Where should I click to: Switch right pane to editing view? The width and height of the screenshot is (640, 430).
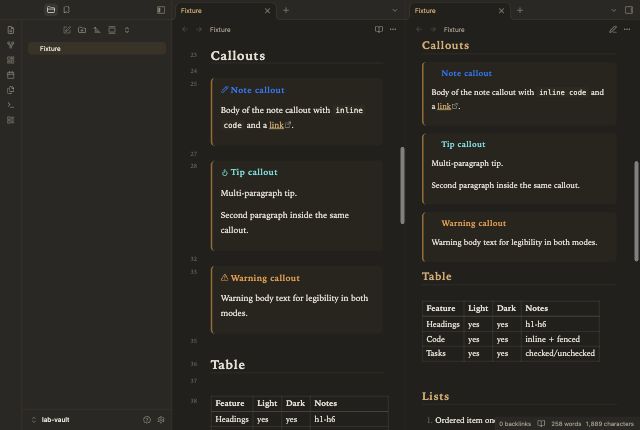point(613,29)
